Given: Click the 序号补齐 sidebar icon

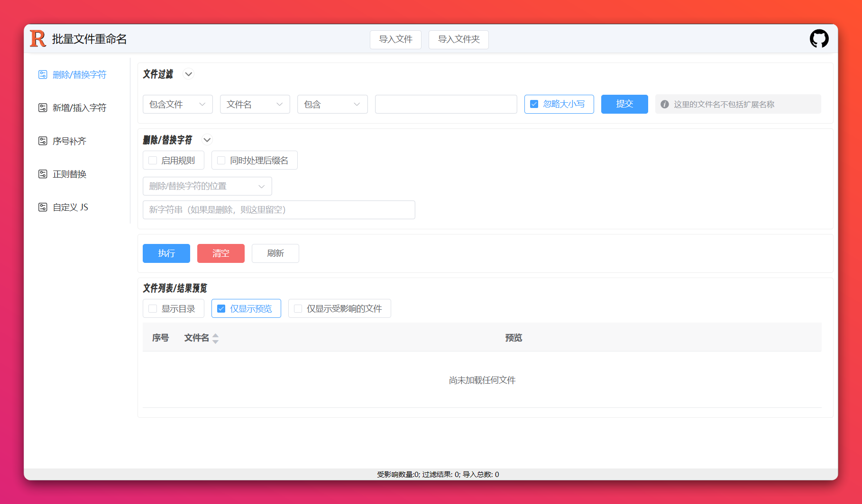Looking at the screenshot, I should tap(43, 141).
